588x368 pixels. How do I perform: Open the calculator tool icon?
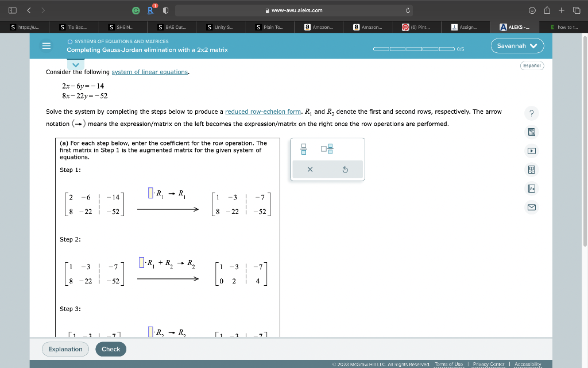click(x=531, y=132)
